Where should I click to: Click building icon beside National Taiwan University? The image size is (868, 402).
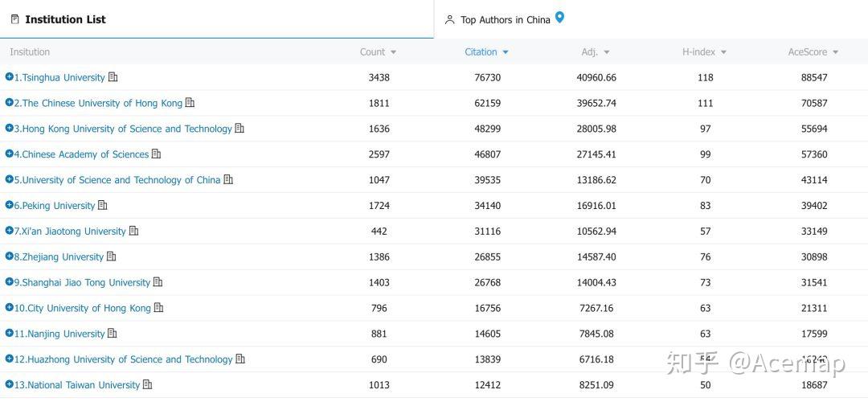click(x=148, y=385)
